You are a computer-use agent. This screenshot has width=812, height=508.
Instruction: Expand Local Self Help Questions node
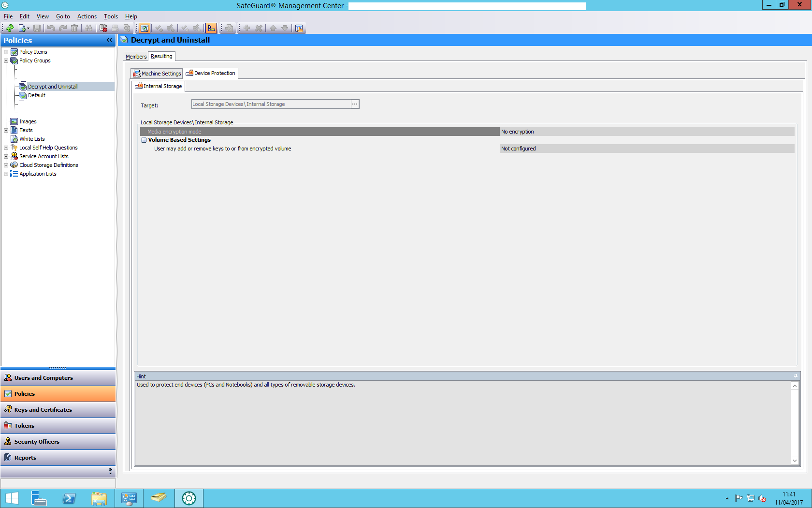click(x=6, y=148)
